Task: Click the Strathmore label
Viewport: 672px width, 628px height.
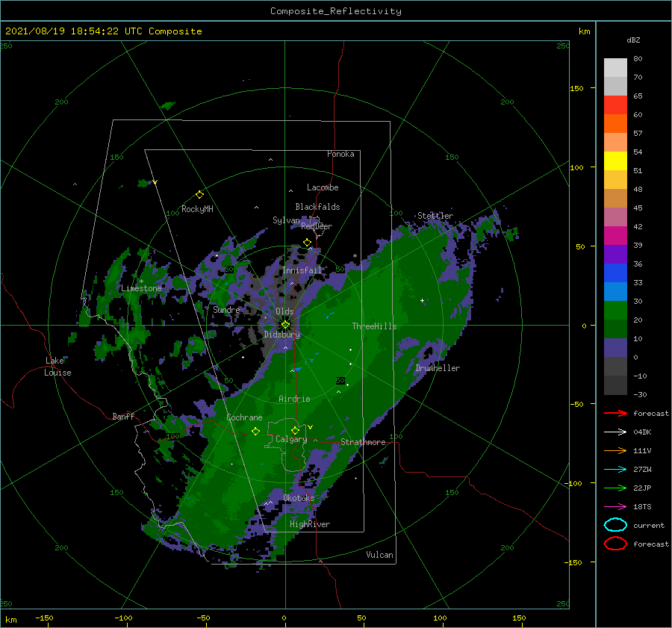Action: point(363,442)
